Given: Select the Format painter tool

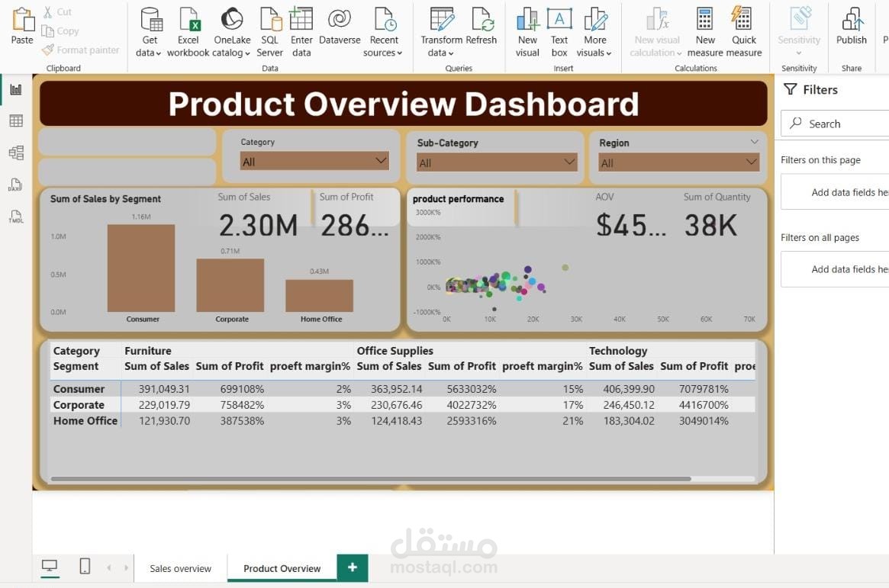Looking at the screenshot, I should click(81, 50).
